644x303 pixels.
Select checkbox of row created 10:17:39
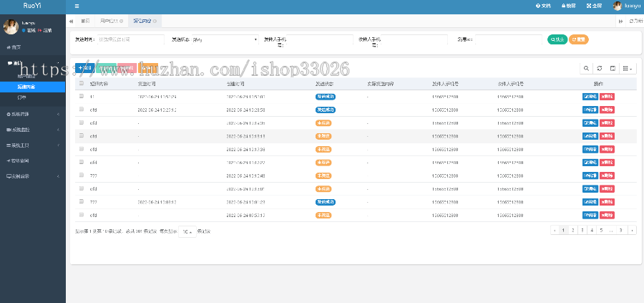(82, 149)
